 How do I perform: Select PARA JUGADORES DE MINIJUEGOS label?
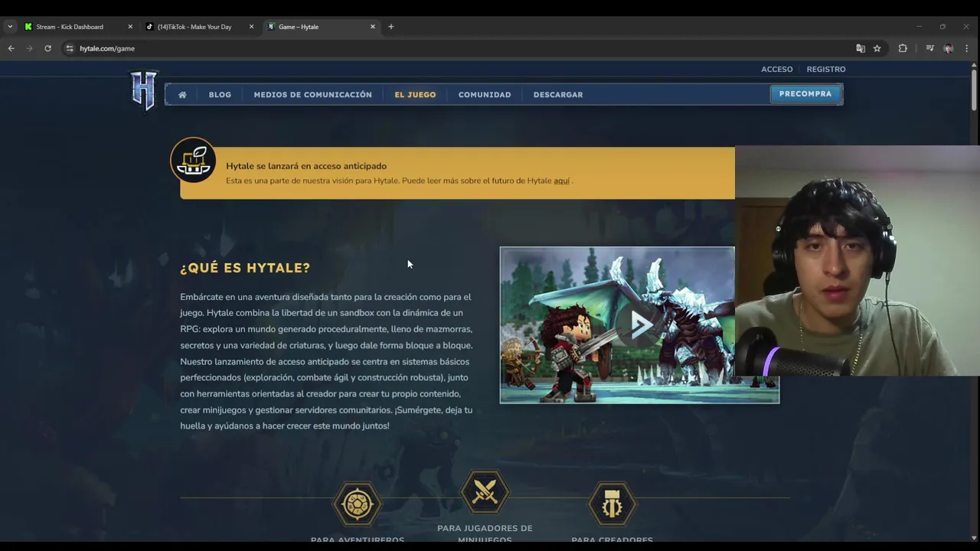pyautogui.click(x=485, y=533)
